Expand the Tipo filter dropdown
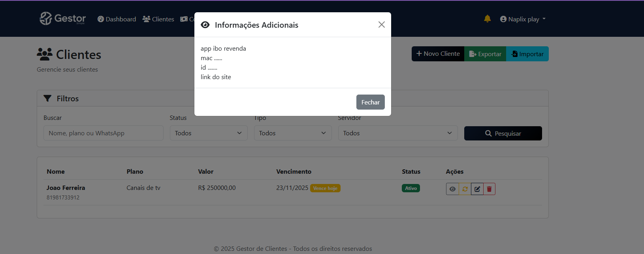The width and height of the screenshot is (644, 254). pos(292,133)
